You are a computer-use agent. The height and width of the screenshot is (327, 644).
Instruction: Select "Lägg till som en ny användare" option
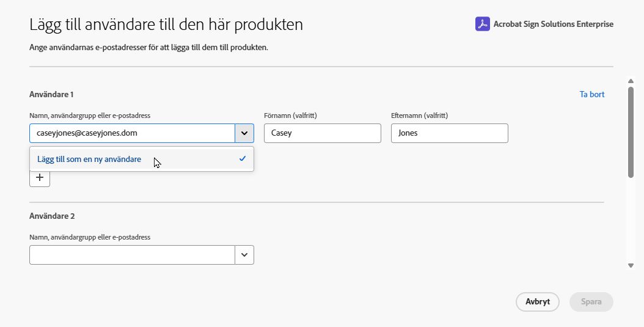click(x=89, y=159)
